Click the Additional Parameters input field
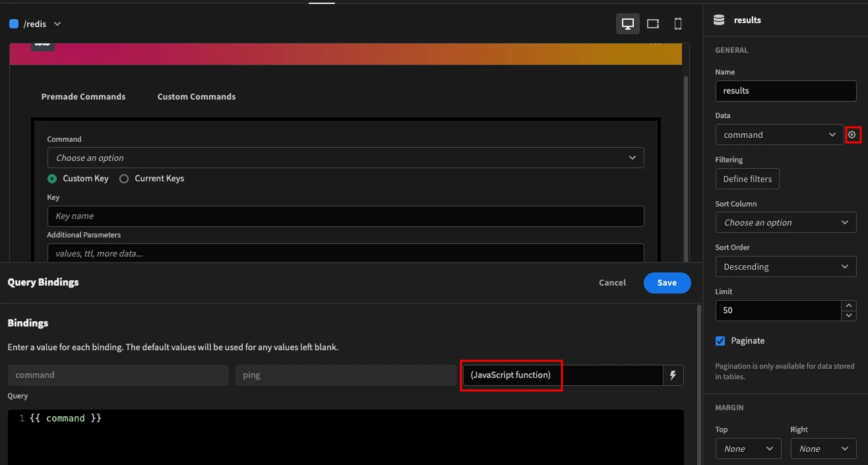Viewport: 868px width, 465px height. pyautogui.click(x=346, y=253)
